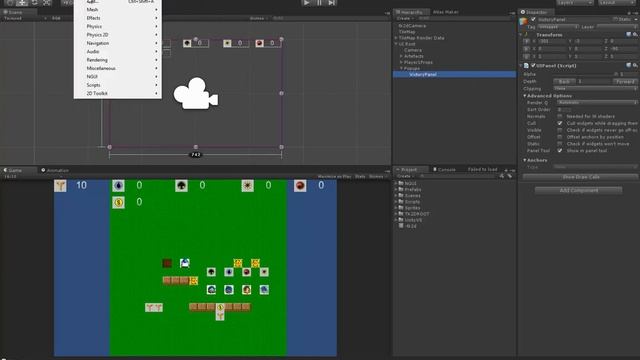This screenshot has width=640, height=360.
Task: Switch to the Atlas Maker tab
Action: (446, 12)
